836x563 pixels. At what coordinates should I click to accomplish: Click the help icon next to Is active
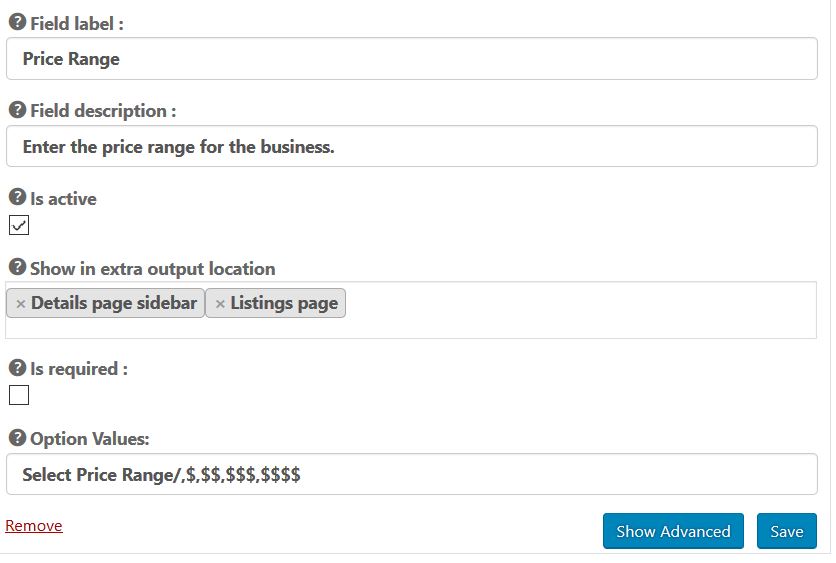tap(17, 198)
